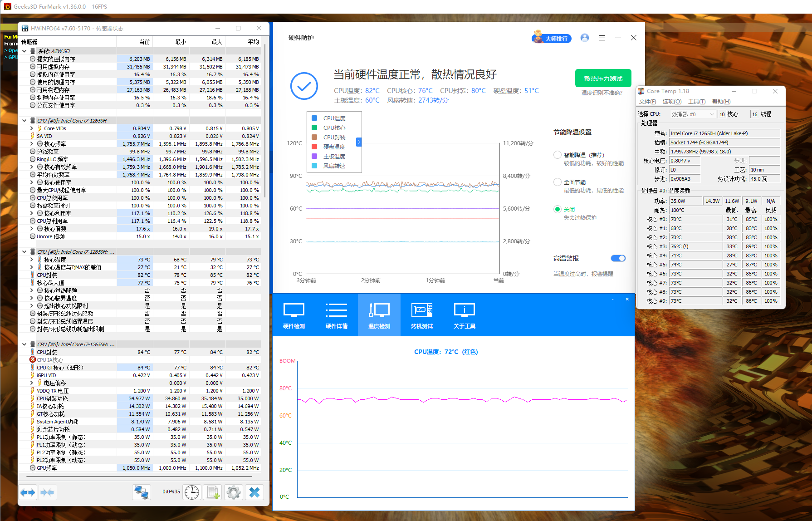Open remote monitoring via HWiNFO network icon
This screenshot has width=812, height=521.
click(x=141, y=492)
